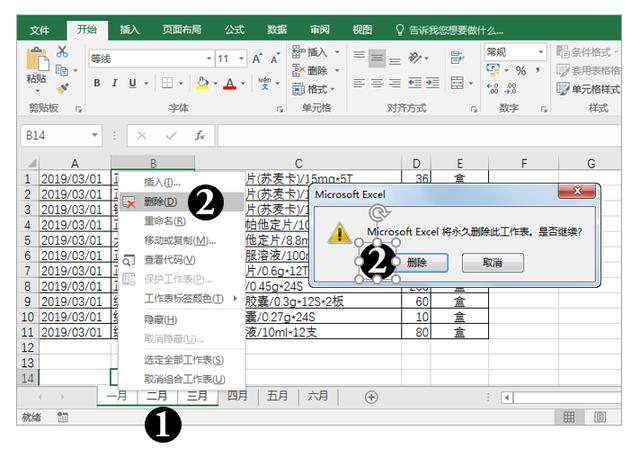This screenshot has width=640, height=449.
Task: Switch to the 插入 ribbon tab
Action: [129, 30]
